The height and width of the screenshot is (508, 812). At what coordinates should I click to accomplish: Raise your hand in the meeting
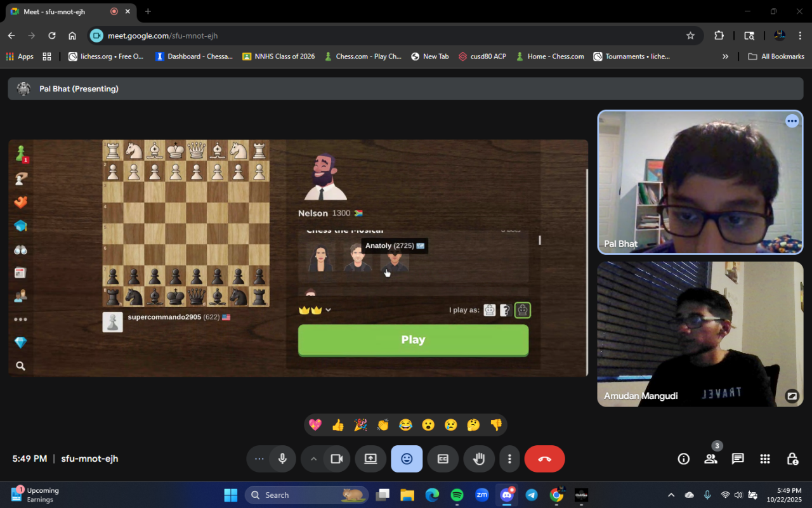tap(479, 459)
